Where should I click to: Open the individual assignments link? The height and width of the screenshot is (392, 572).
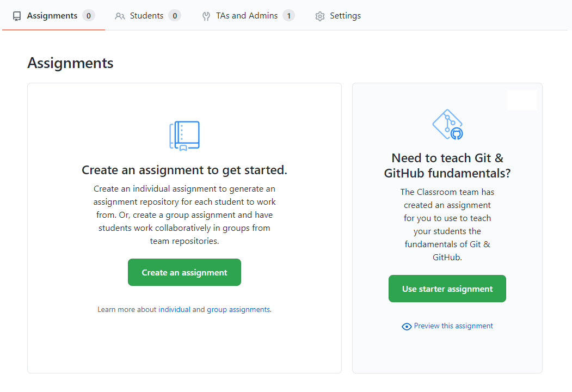[174, 309]
